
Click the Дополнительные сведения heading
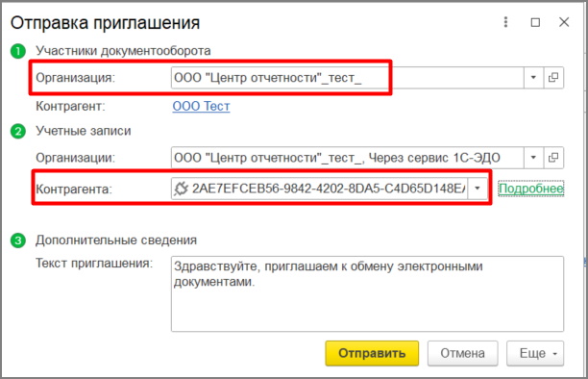pos(116,240)
